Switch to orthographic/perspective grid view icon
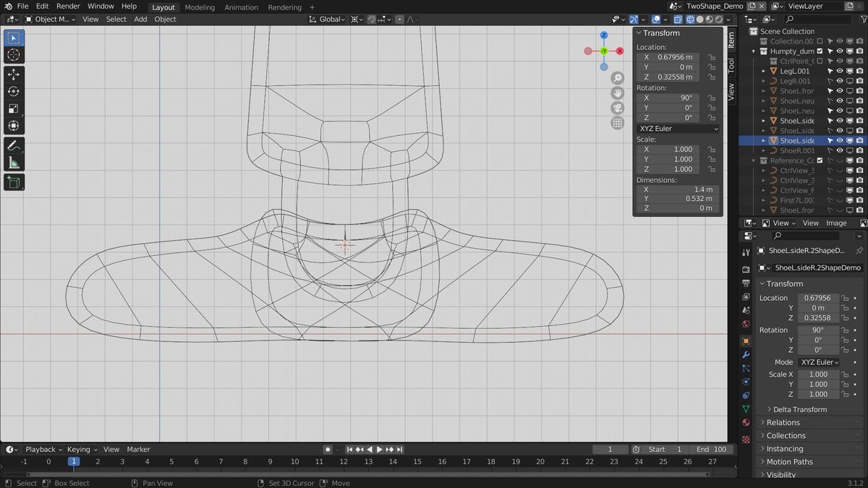Image resolution: width=868 pixels, height=488 pixels. pyautogui.click(x=618, y=123)
